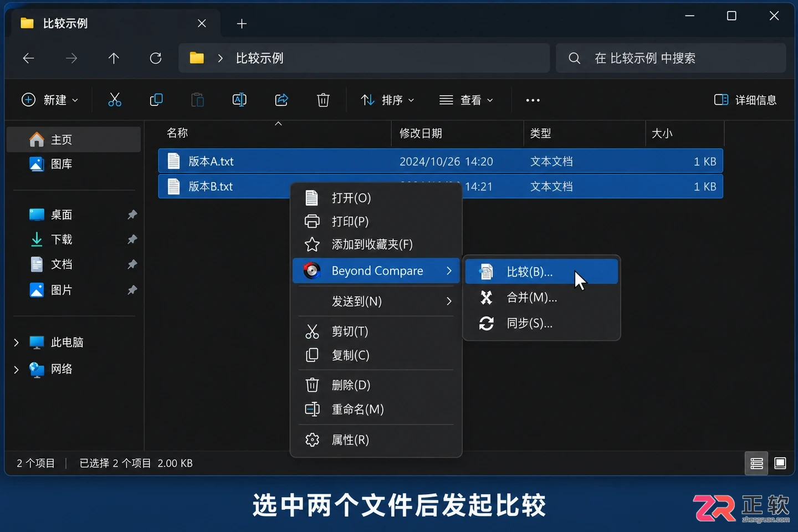This screenshot has height=532, width=798.
Task: Select 打开(O) in context menu
Action: coord(376,198)
